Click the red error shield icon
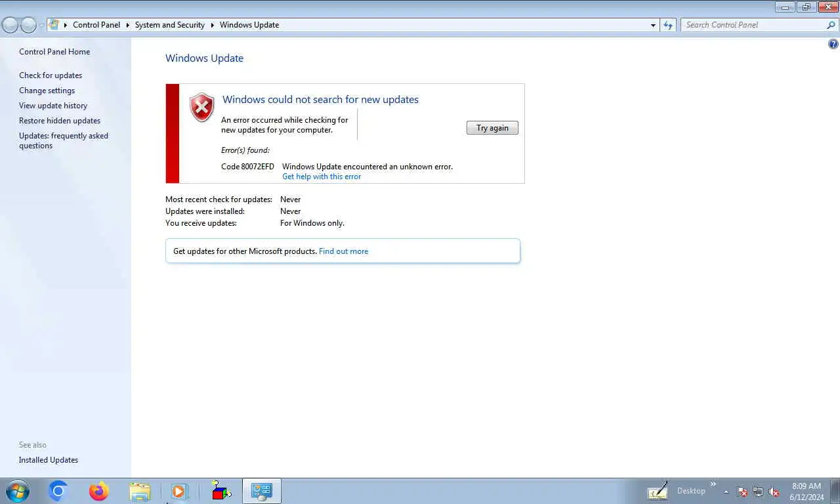Image resolution: width=840 pixels, height=504 pixels. (202, 107)
